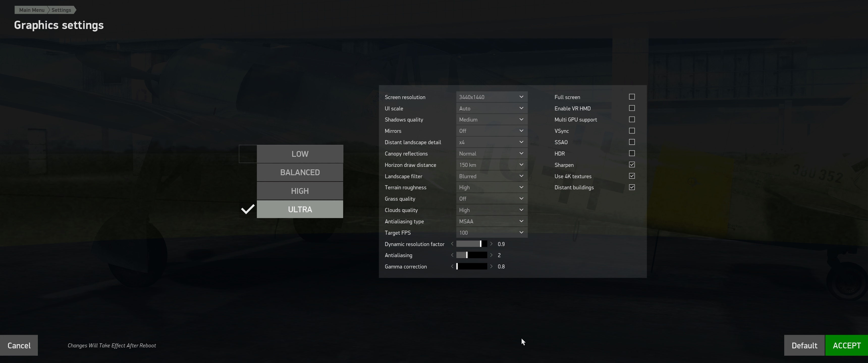Click the Cancel button

19,345
